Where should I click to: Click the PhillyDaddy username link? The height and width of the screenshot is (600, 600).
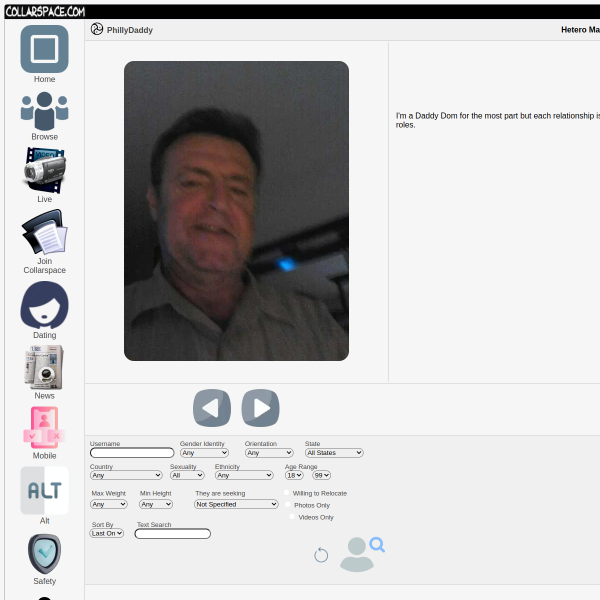pos(130,30)
